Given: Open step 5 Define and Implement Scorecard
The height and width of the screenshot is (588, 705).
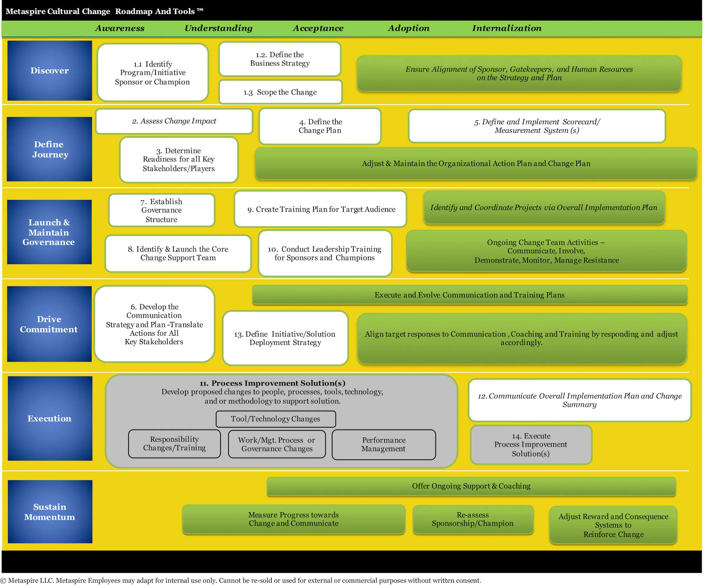Looking at the screenshot, I should pyautogui.click(x=537, y=126).
